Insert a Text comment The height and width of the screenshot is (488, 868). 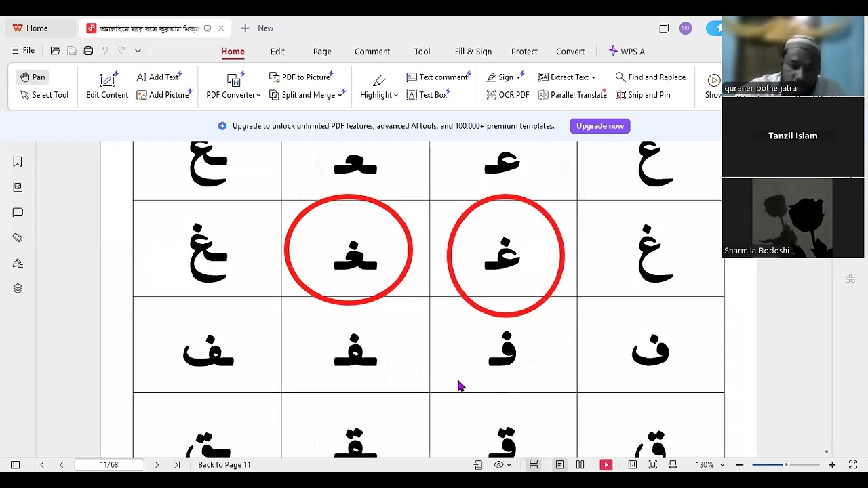(439, 77)
